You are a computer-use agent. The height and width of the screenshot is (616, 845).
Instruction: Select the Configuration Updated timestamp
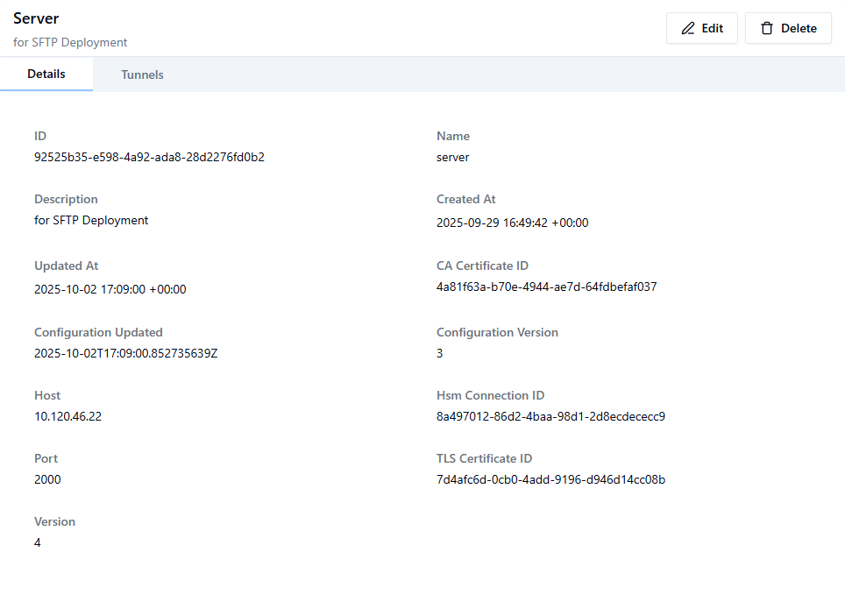coord(124,353)
